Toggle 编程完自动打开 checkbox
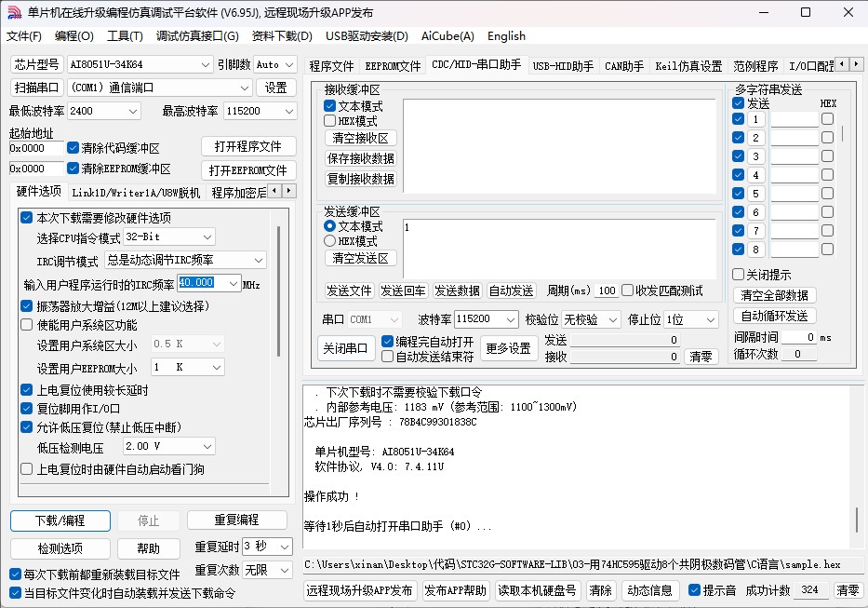 point(388,342)
